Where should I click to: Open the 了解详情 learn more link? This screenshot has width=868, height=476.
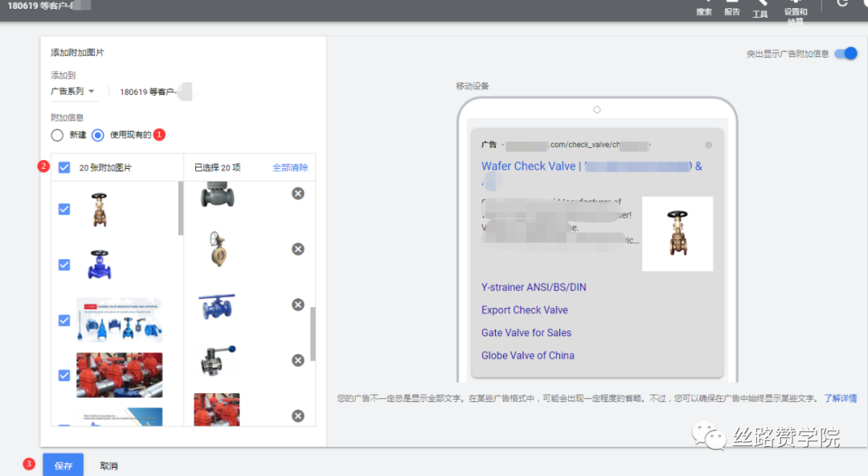point(841,398)
